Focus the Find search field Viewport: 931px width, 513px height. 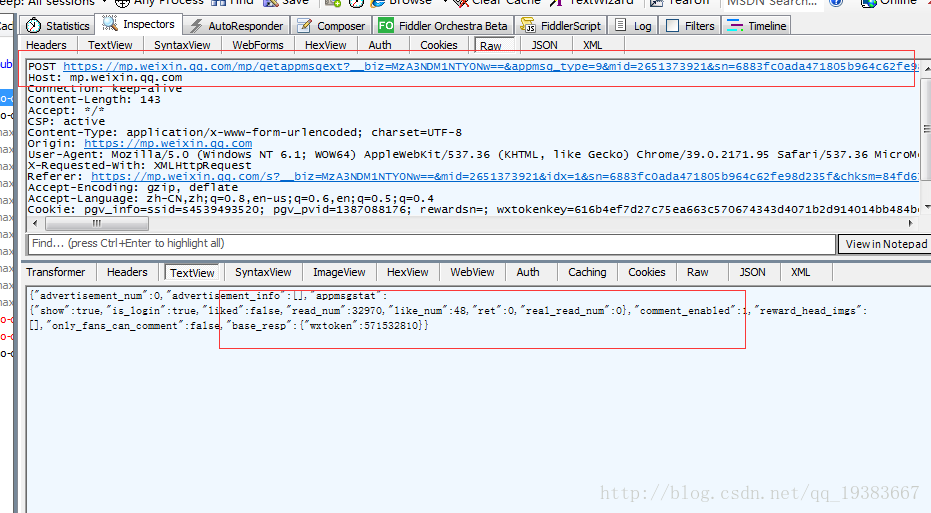pyautogui.click(x=432, y=243)
